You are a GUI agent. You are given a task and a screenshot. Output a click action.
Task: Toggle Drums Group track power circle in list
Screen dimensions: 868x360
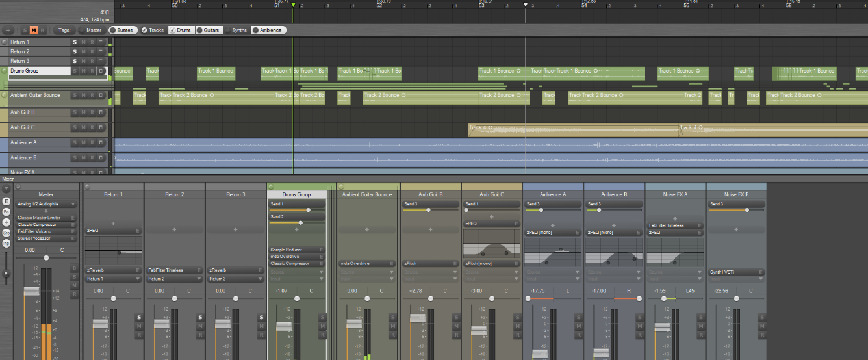pos(5,71)
